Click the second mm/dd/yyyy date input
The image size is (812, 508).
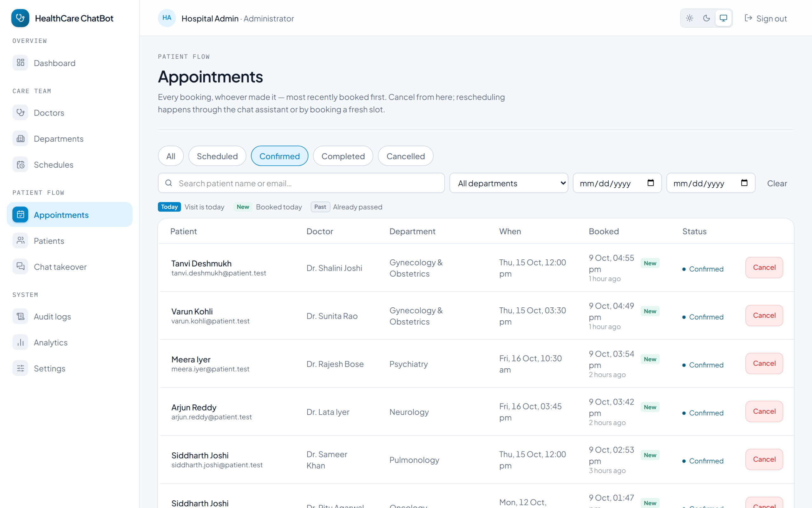coord(711,183)
